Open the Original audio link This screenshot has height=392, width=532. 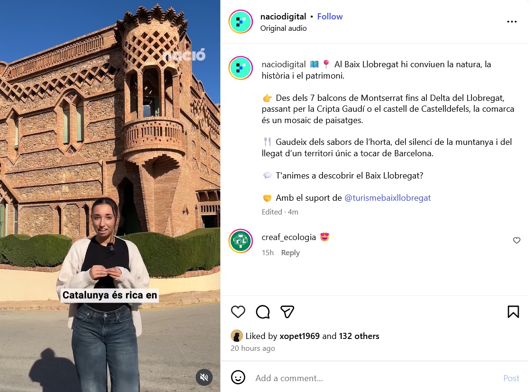coord(283,28)
